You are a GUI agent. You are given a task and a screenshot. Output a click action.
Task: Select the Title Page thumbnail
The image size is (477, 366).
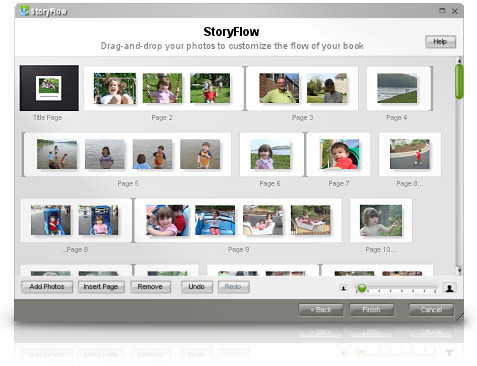(49, 88)
